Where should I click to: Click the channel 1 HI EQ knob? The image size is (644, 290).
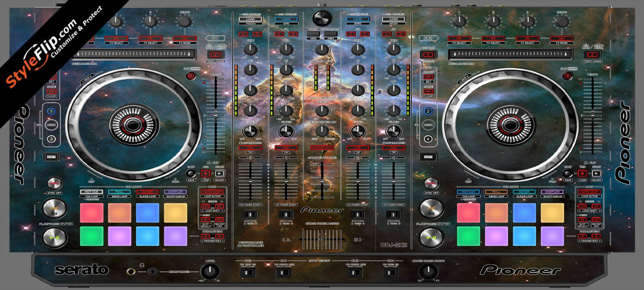(x=286, y=70)
